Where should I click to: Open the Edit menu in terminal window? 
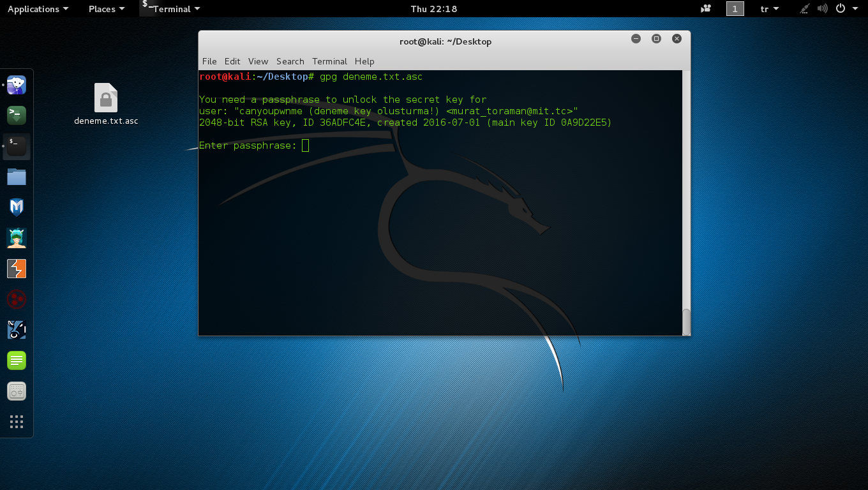click(232, 61)
